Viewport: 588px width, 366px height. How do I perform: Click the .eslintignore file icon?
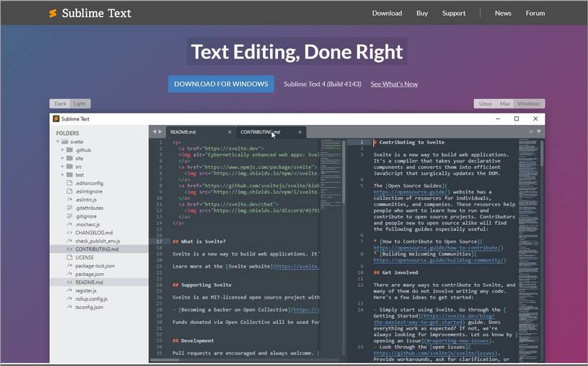click(69, 191)
